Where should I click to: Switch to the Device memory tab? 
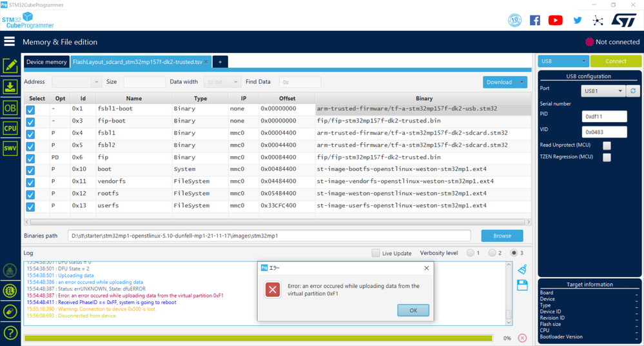[x=46, y=62]
